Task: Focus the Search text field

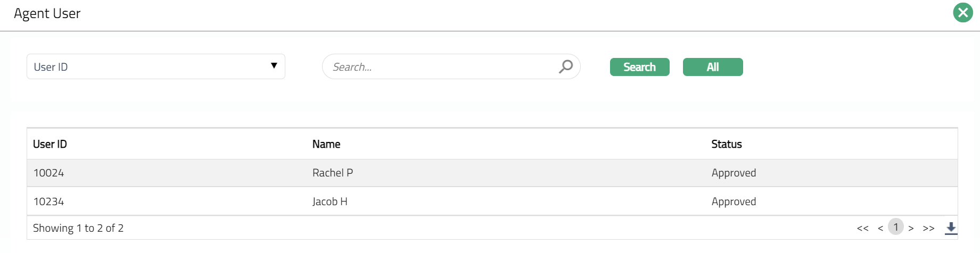Action: tap(442, 67)
